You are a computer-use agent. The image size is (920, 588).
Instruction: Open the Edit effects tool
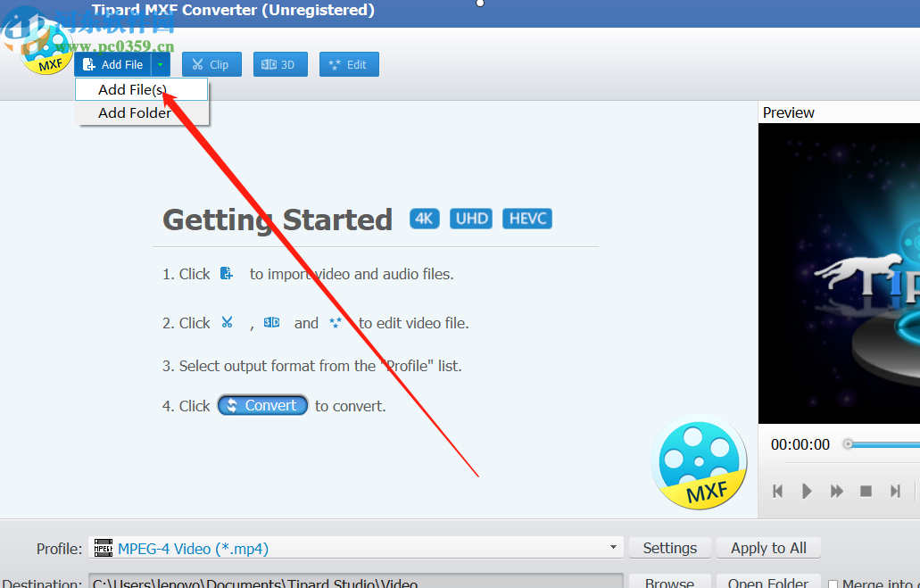pos(349,64)
